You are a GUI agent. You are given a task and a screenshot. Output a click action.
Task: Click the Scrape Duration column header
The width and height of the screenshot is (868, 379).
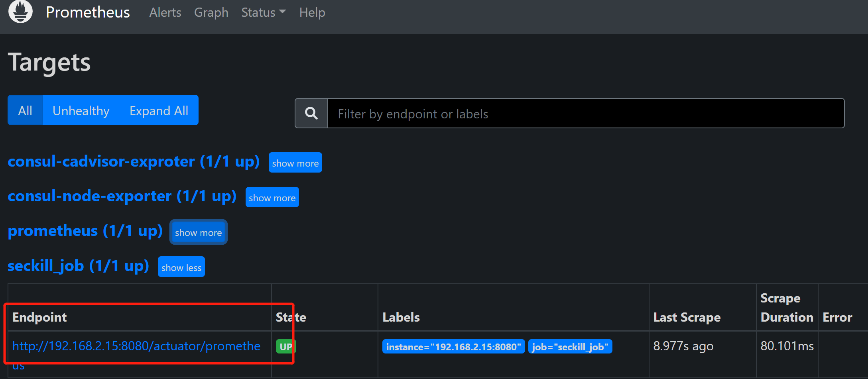[787, 308]
